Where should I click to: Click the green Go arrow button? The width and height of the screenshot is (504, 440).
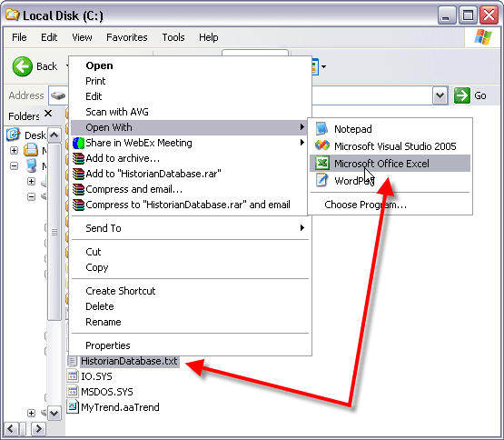(x=462, y=95)
